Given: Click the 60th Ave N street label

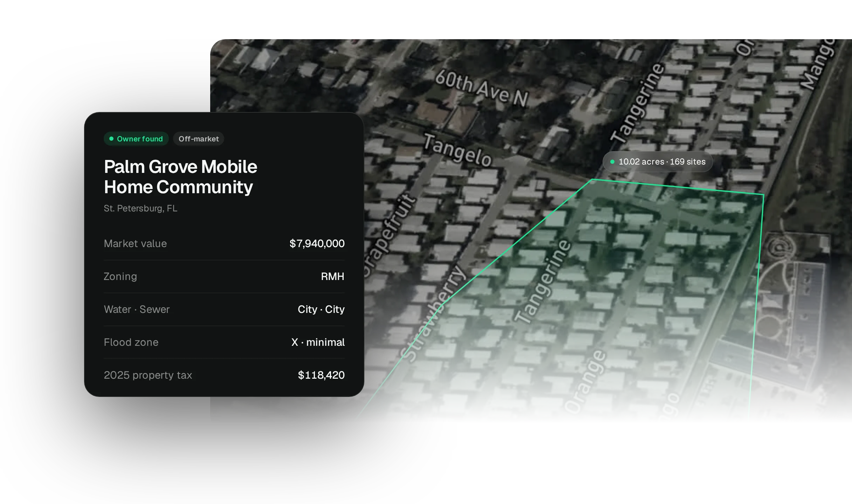Looking at the screenshot, I should tap(482, 88).
